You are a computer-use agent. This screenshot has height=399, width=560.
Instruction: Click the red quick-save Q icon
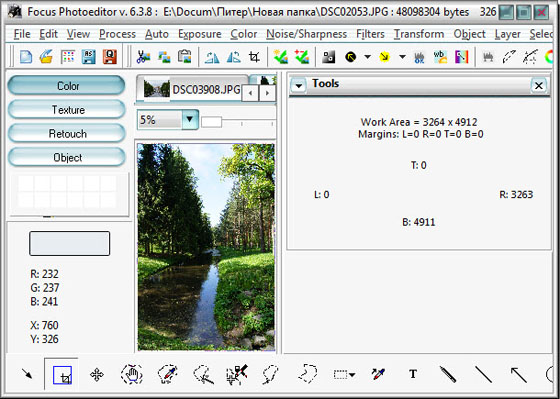click(x=110, y=57)
